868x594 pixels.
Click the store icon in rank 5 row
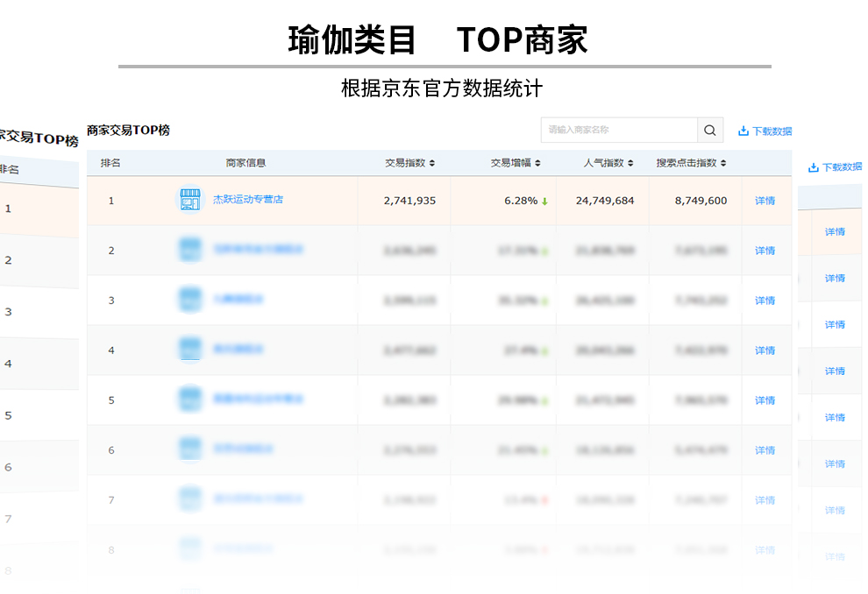(x=190, y=400)
